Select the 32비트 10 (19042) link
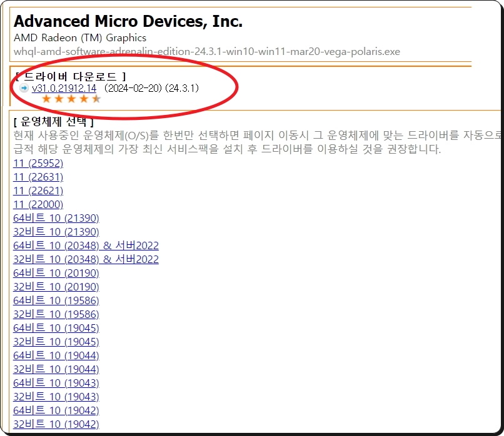The width and height of the screenshot is (504, 436). point(56,424)
